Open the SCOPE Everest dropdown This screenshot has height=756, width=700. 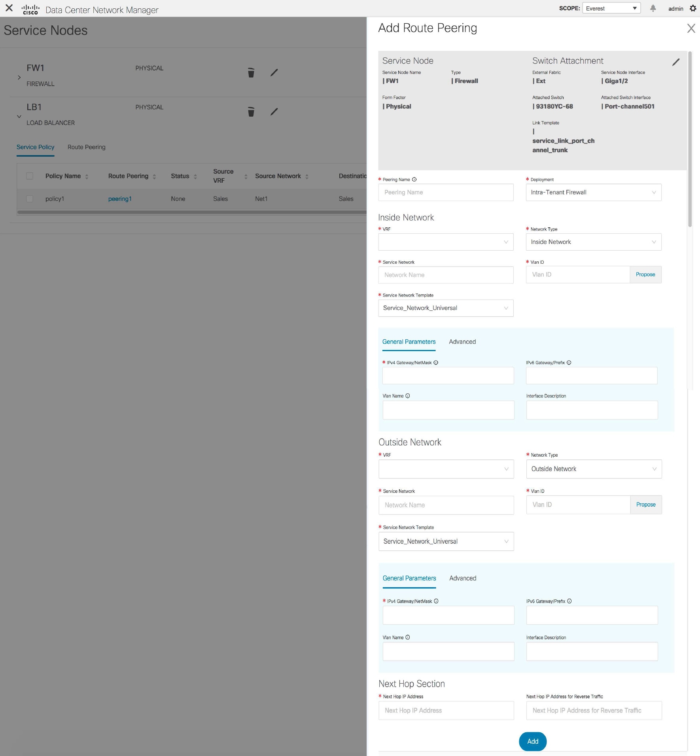(x=611, y=8)
